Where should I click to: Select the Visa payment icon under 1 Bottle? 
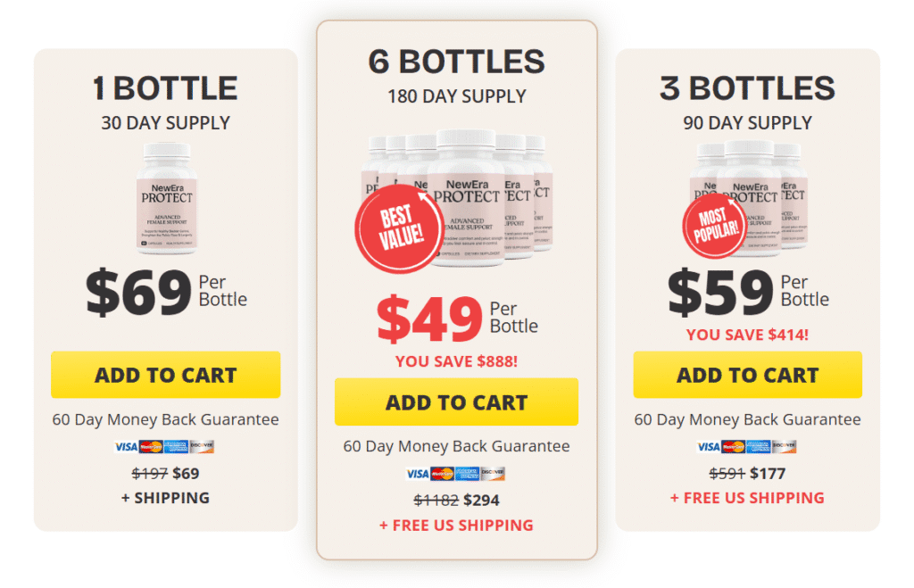click(126, 446)
